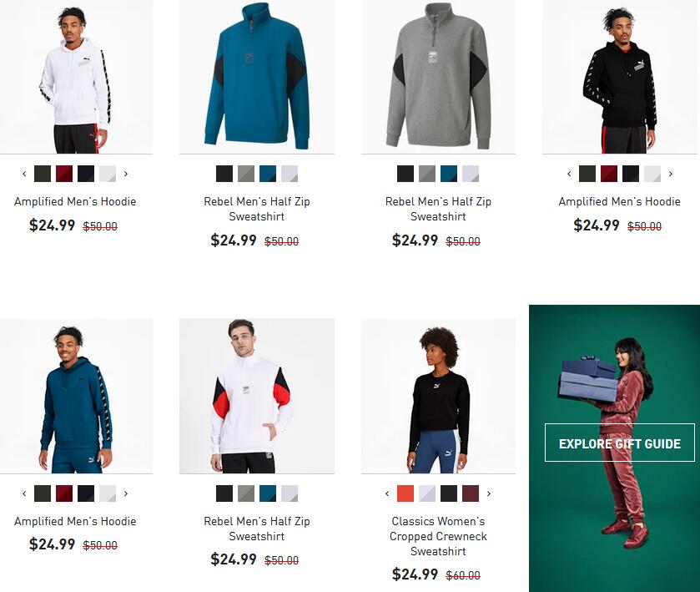Screen dimensions: 700x592
Task: Select dark red swatch on white Amplified Hoodie
Action: pos(64,174)
